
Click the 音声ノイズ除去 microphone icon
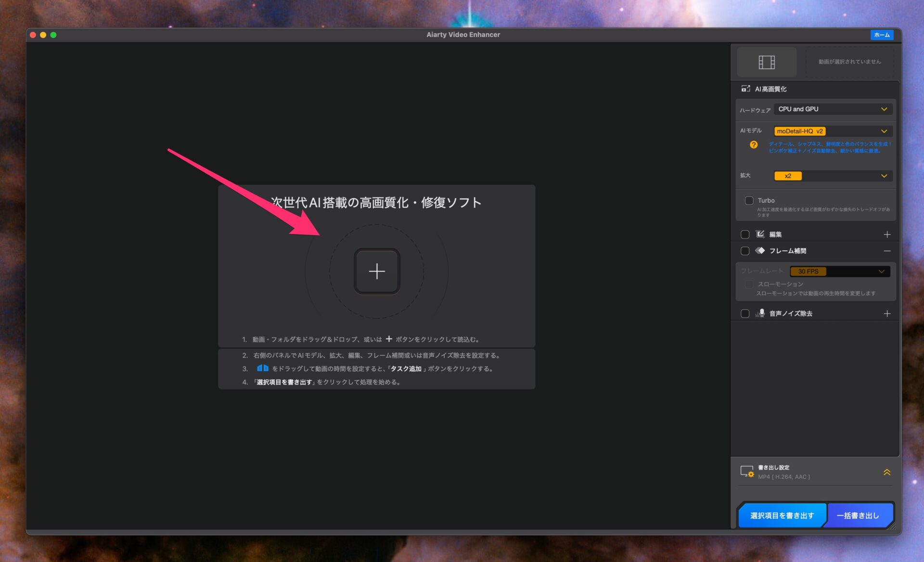pos(760,313)
